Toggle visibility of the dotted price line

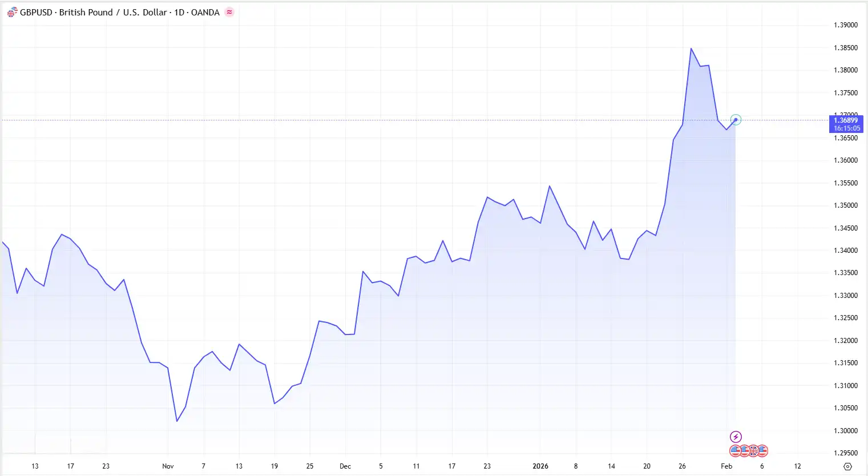[x=846, y=120]
